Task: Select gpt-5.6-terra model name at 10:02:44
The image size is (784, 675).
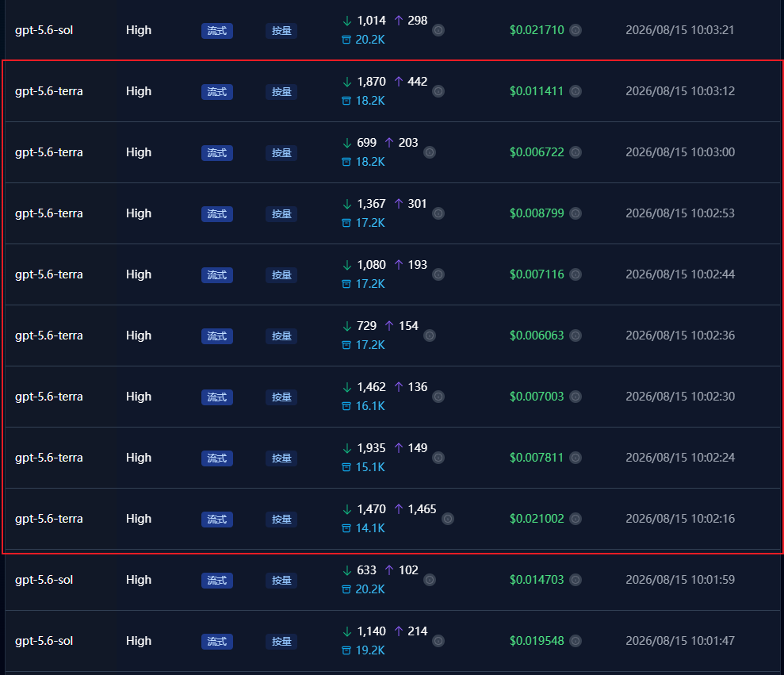Action: [49, 274]
